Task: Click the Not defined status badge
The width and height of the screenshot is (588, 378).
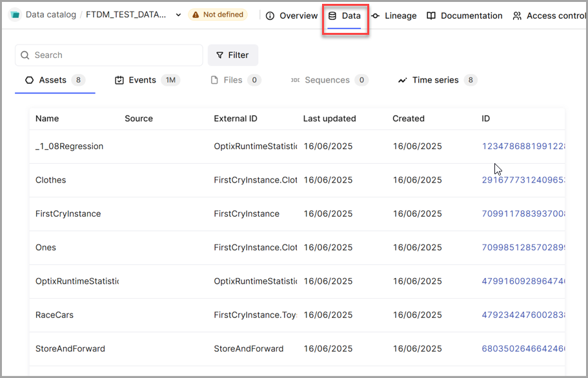Action: (218, 15)
